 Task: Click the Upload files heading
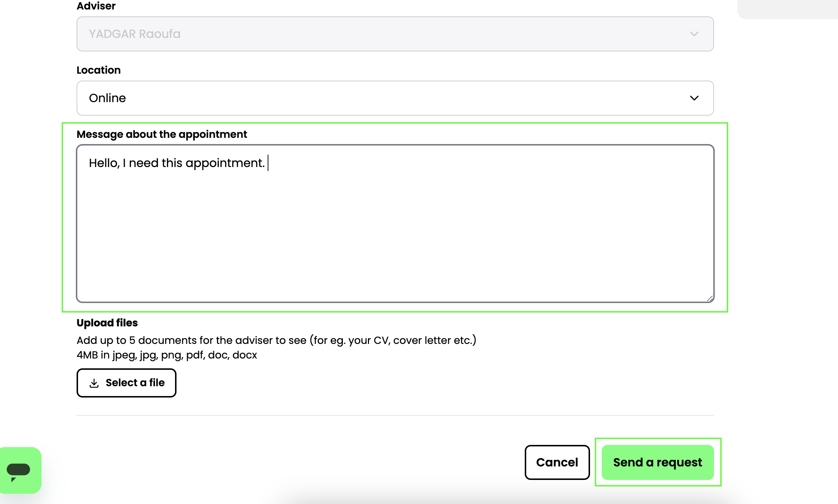(107, 323)
